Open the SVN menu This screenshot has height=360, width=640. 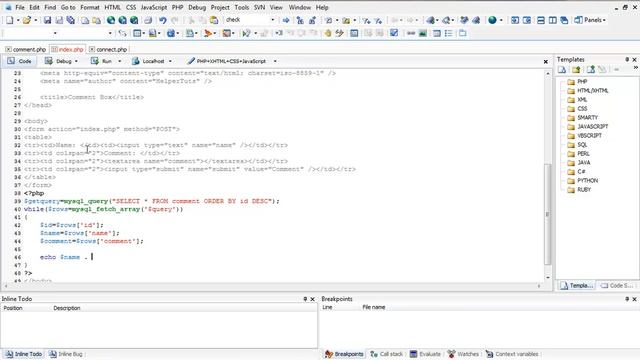coord(259,7)
